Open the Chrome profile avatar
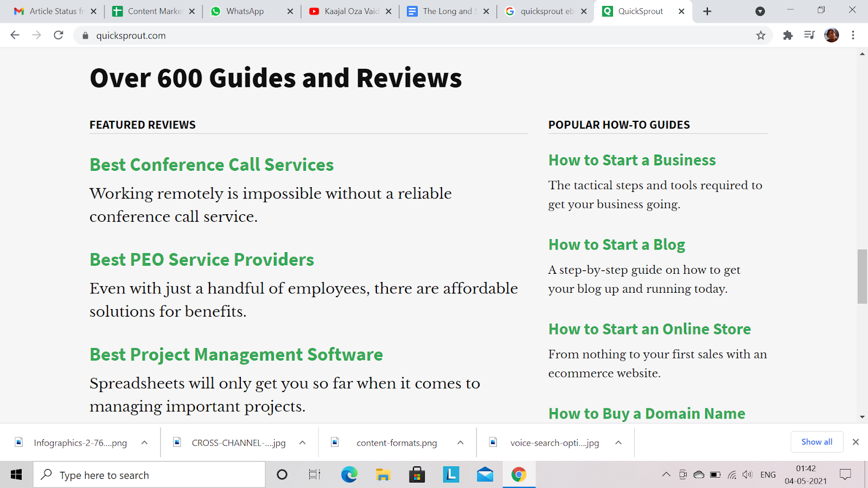 [x=832, y=35]
